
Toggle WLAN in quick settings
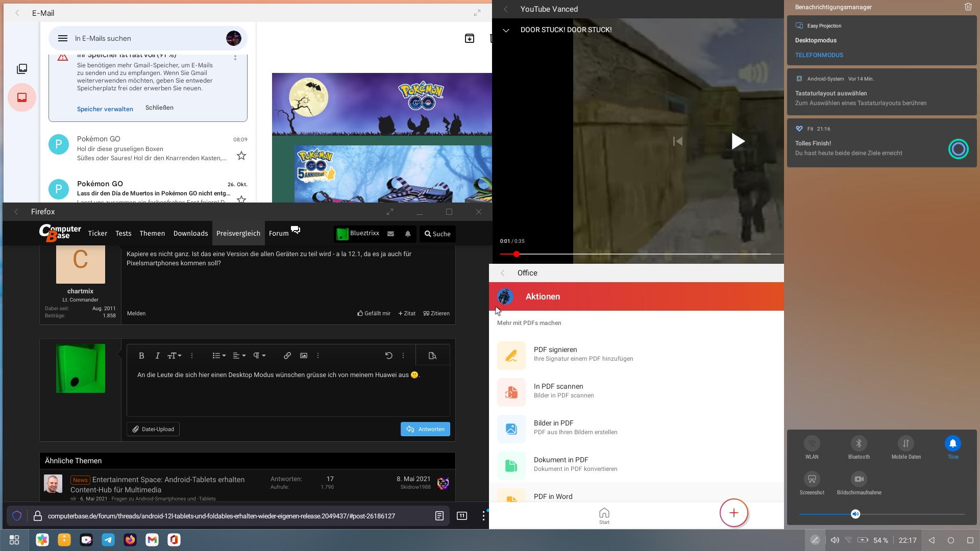tap(812, 444)
